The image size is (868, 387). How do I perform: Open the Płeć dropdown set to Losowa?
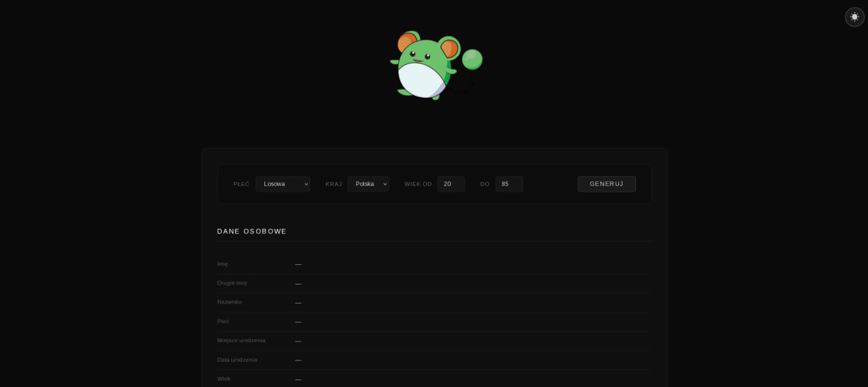click(283, 184)
